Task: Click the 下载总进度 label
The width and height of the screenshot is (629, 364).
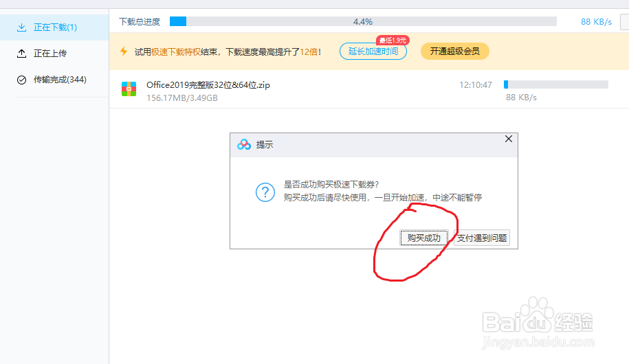Action: tap(140, 22)
